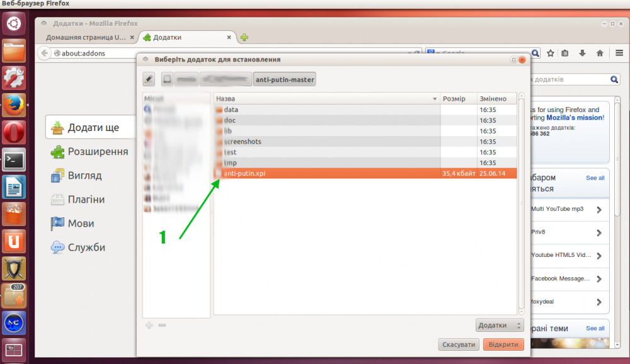This screenshot has height=364, width=630.
Task: Click the drive root path button in dialog
Action: 167,79
